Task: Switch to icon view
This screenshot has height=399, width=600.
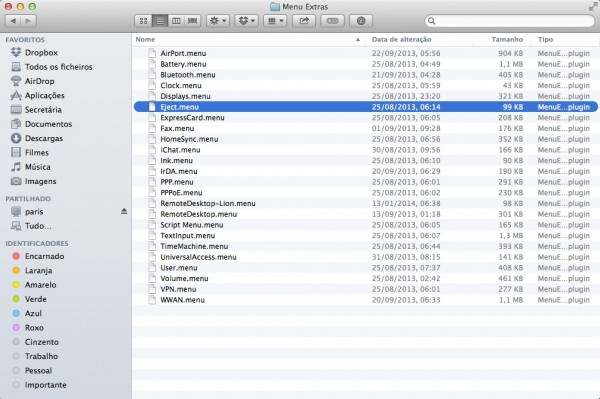Action: pos(143,21)
